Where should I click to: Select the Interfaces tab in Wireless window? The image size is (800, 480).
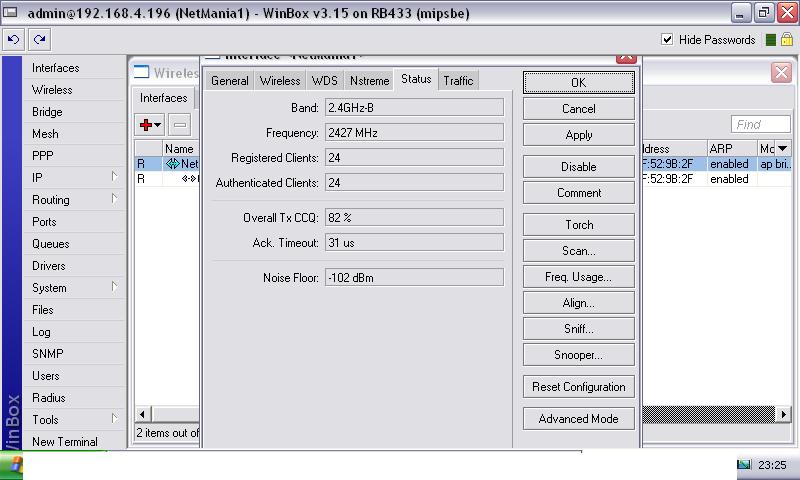pyautogui.click(x=163, y=98)
